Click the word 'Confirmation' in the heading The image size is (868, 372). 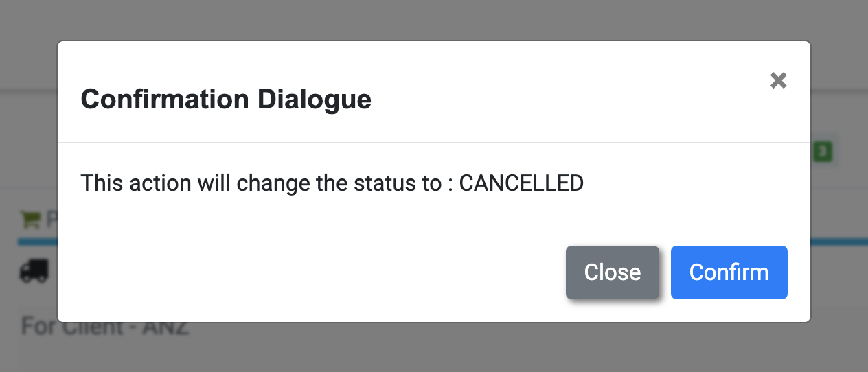tap(165, 100)
